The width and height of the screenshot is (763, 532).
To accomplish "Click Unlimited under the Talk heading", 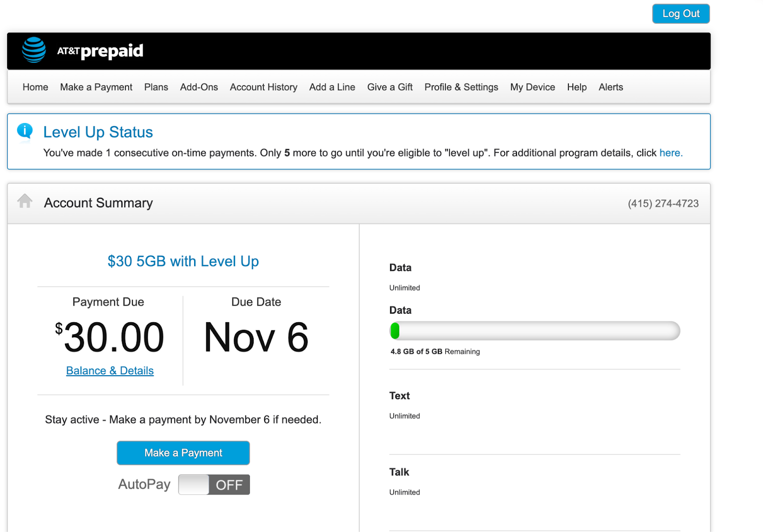I will pyautogui.click(x=404, y=492).
